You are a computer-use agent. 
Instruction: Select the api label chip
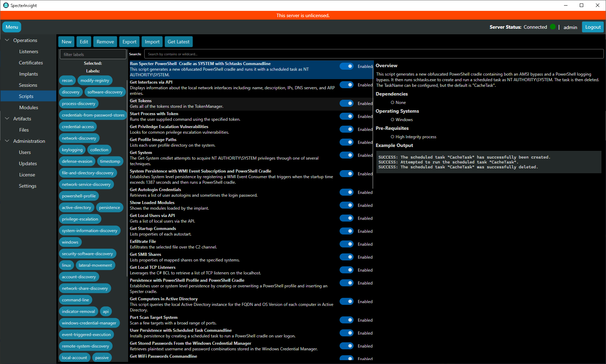pyautogui.click(x=106, y=311)
